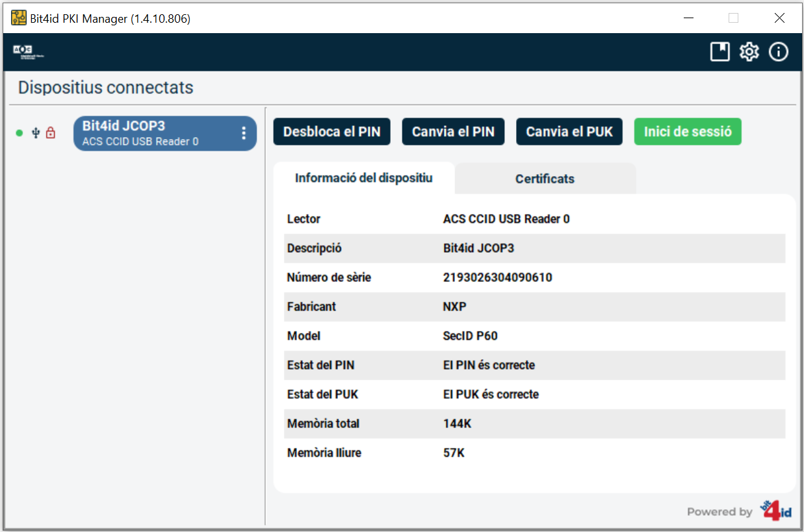The height and width of the screenshot is (532, 804).
Task: Select the serial number 2193026304090610
Action: click(x=498, y=277)
